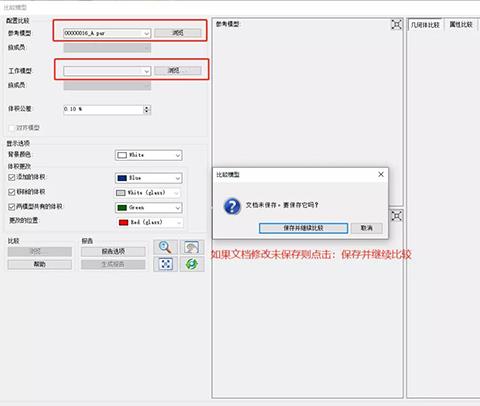Click the blue question mark dialog icon

click(232, 206)
